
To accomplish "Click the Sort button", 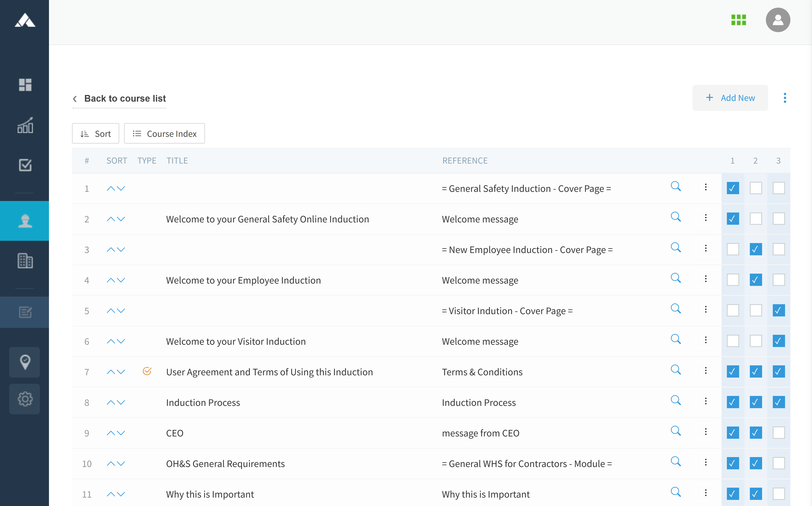I will pyautogui.click(x=95, y=134).
